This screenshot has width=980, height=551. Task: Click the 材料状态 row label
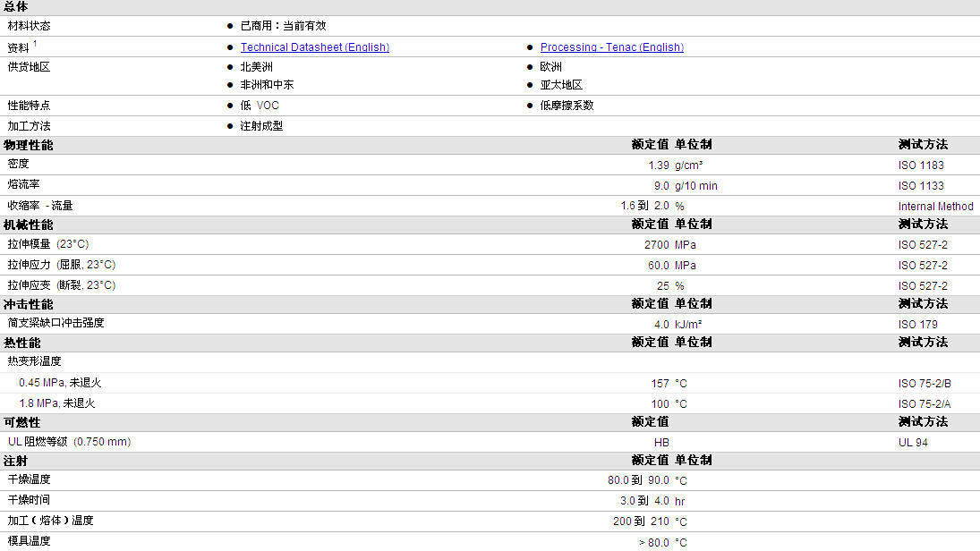29,26
